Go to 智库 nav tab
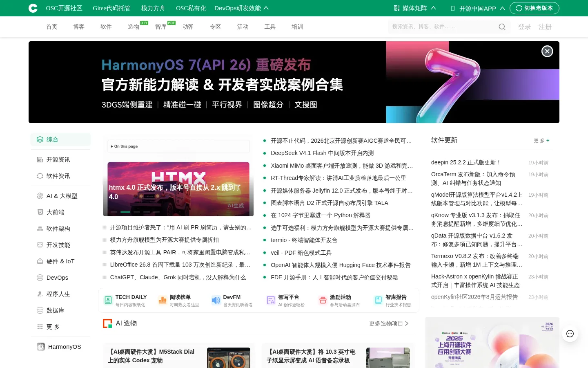Viewport: 588px width, 368px height. (x=161, y=27)
